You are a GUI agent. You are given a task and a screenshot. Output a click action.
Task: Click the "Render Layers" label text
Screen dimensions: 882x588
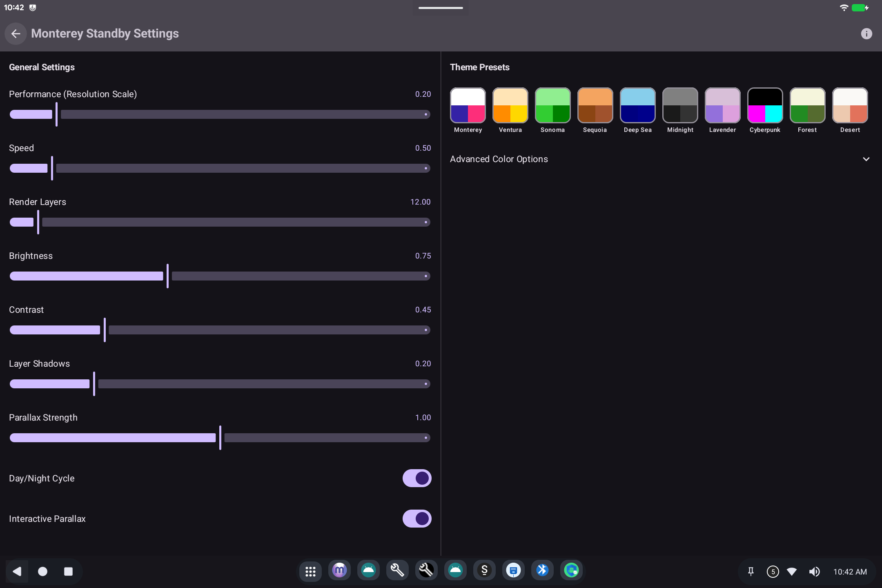[38, 202]
